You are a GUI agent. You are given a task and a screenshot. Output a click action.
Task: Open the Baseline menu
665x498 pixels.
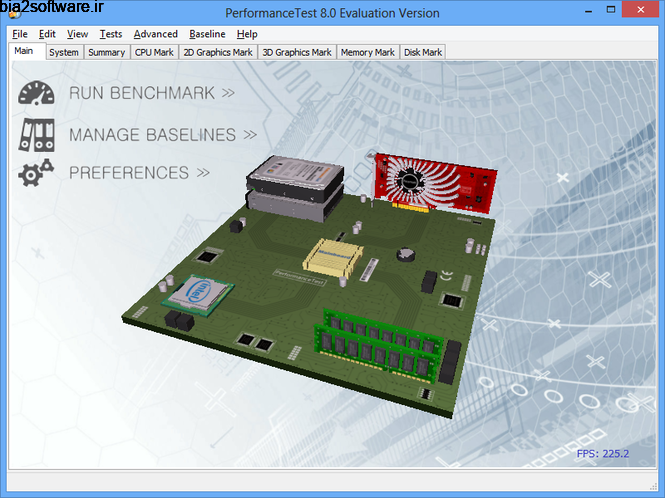207,34
